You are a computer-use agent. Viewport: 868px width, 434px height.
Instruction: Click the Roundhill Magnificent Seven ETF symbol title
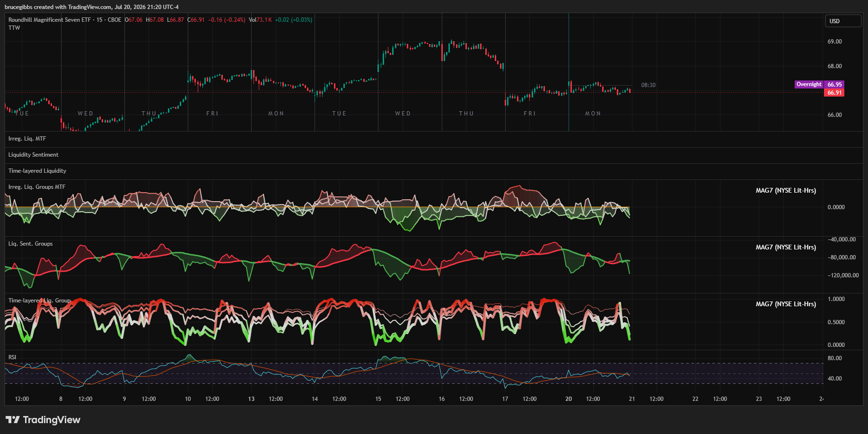click(50, 20)
